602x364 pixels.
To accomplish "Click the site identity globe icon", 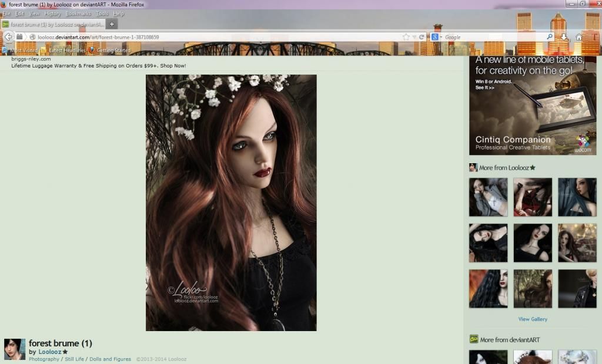I will pyautogui.click(x=33, y=37).
